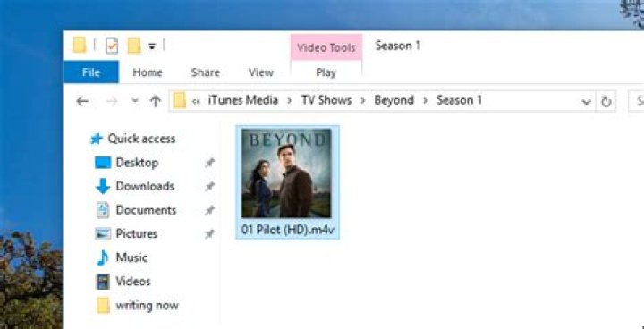Image resolution: width=644 pixels, height=329 pixels.
Task: Click the Desktop monitor icon
Action: [103, 163]
